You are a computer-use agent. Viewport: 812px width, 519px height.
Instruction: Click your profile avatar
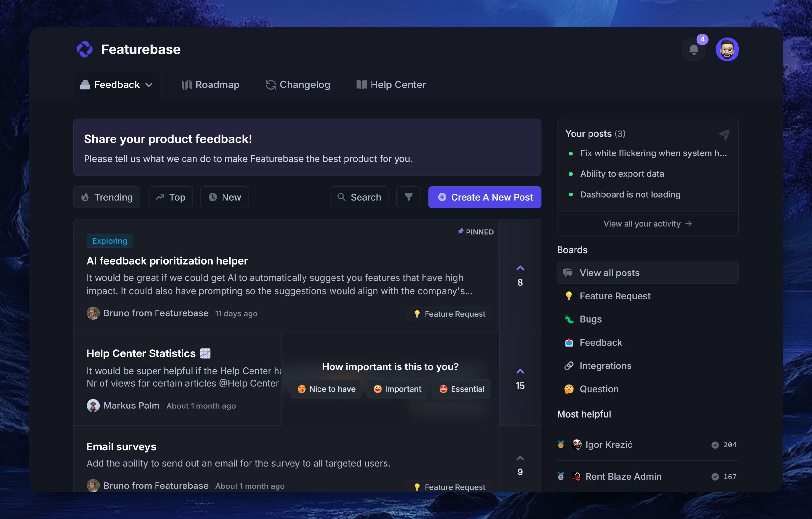tap(727, 49)
